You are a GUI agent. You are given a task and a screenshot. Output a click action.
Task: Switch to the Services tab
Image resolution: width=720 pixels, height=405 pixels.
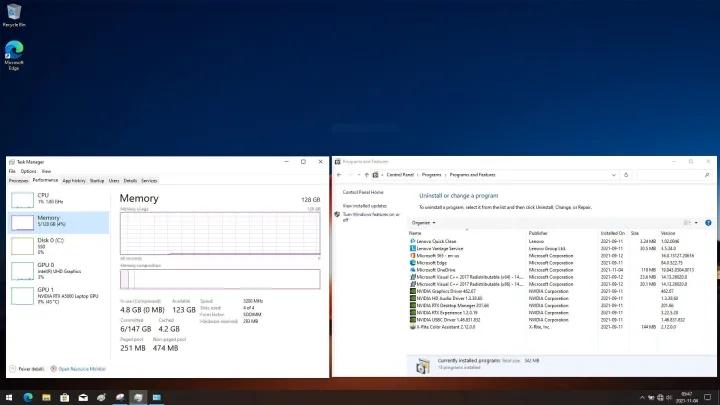tap(149, 181)
